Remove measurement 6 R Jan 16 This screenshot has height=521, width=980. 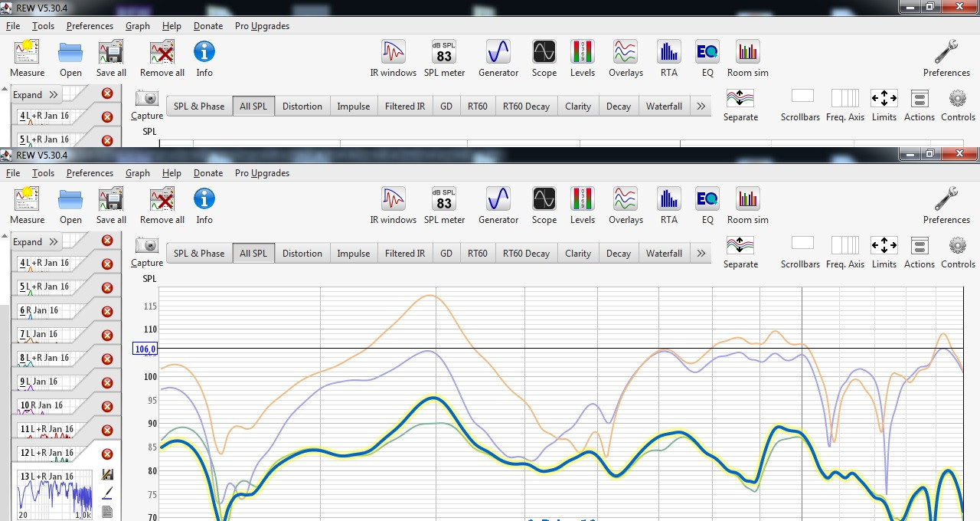(107, 312)
